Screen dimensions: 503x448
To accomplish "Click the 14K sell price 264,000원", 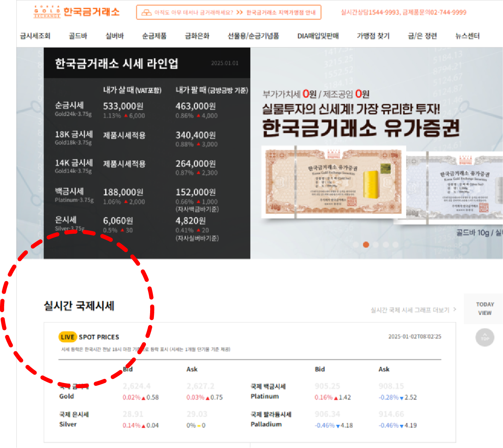I will (x=196, y=164).
